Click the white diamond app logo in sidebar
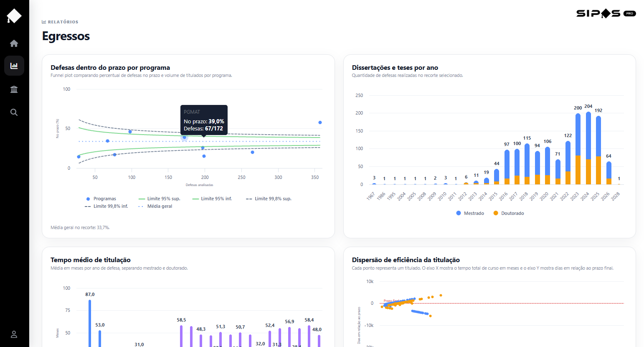The width and height of the screenshot is (644, 347). pyautogui.click(x=14, y=16)
